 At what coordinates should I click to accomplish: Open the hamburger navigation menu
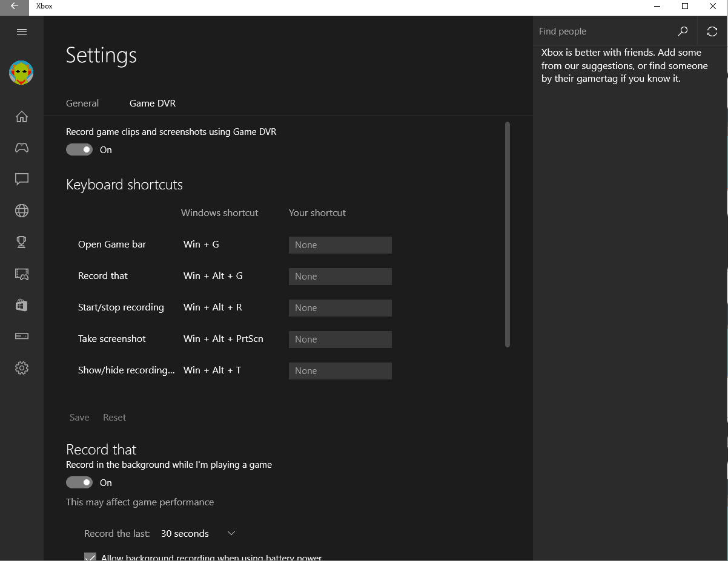pyautogui.click(x=22, y=31)
